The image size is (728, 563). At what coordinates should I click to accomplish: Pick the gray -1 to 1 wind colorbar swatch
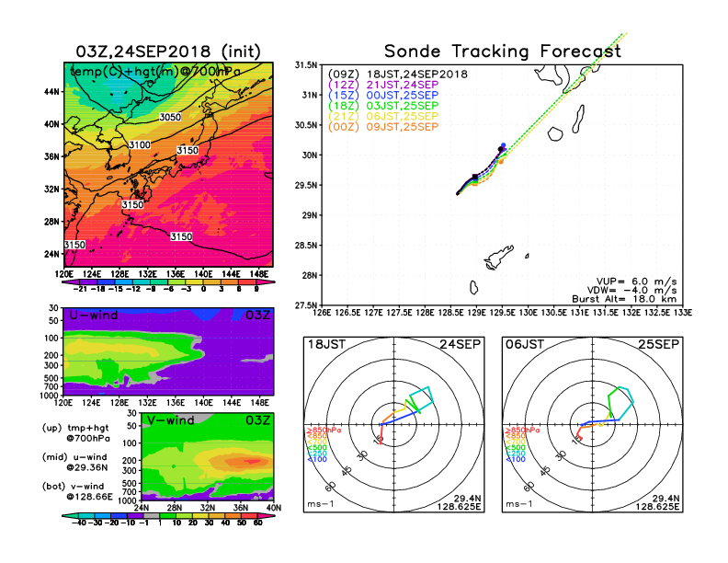pos(152,515)
